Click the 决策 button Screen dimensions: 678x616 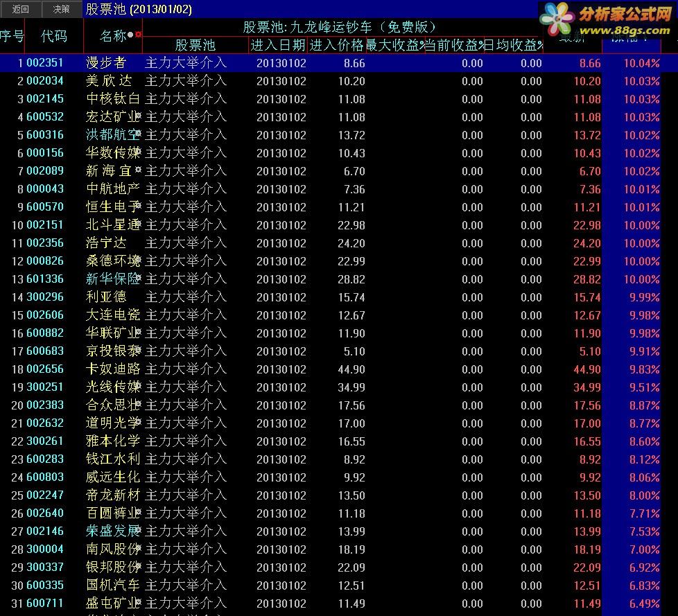pos(62,9)
